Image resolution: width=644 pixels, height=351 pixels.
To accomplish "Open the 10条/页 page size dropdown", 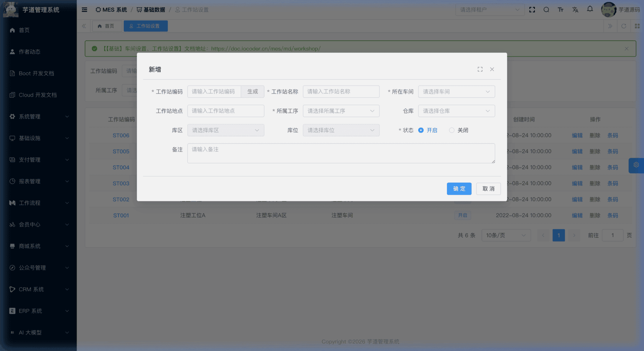I will (x=506, y=235).
